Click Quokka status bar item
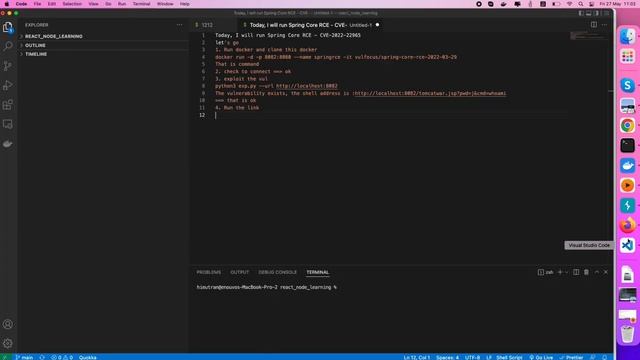Image resolution: width=640 pixels, height=360 pixels. pos(87,357)
